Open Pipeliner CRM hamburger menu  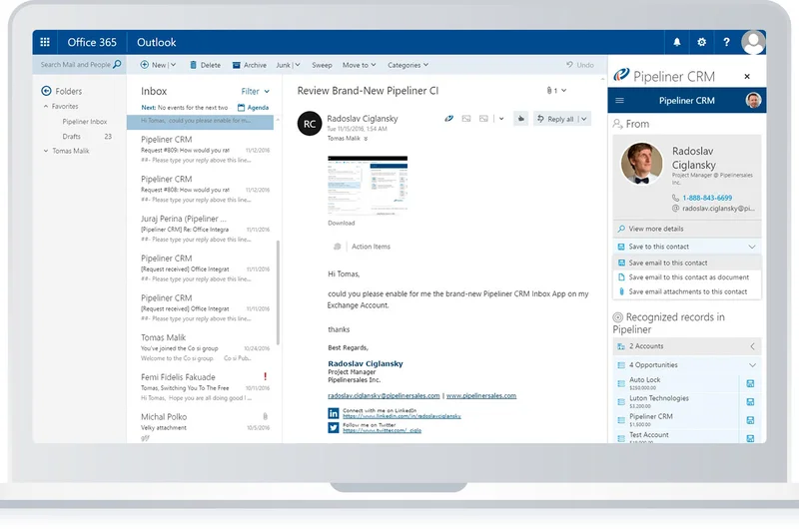click(619, 100)
